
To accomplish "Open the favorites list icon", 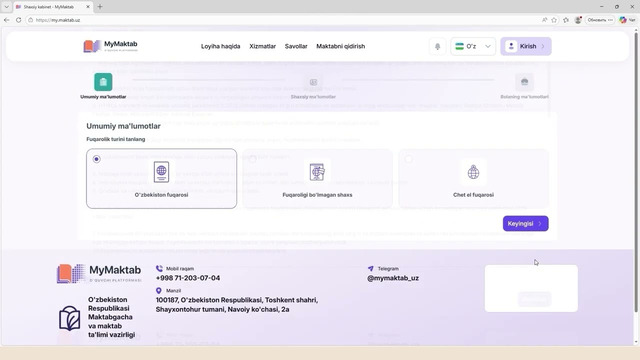I will tap(566, 20).
